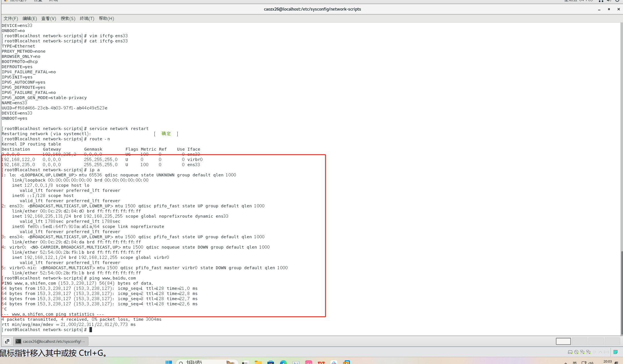Open the 查看(V) menu
The height and width of the screenshot is (364, 623).
pos(49,18)
